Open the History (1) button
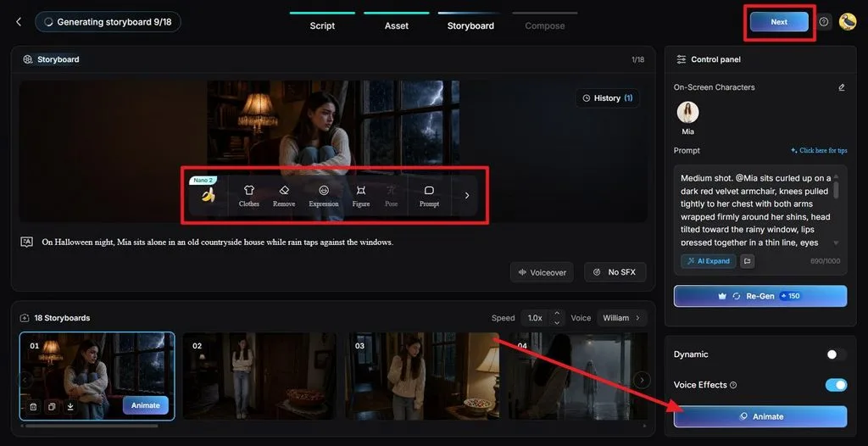The height and width of the screenshot is (446, 868). pyautogui.click(x=607, y=98)
